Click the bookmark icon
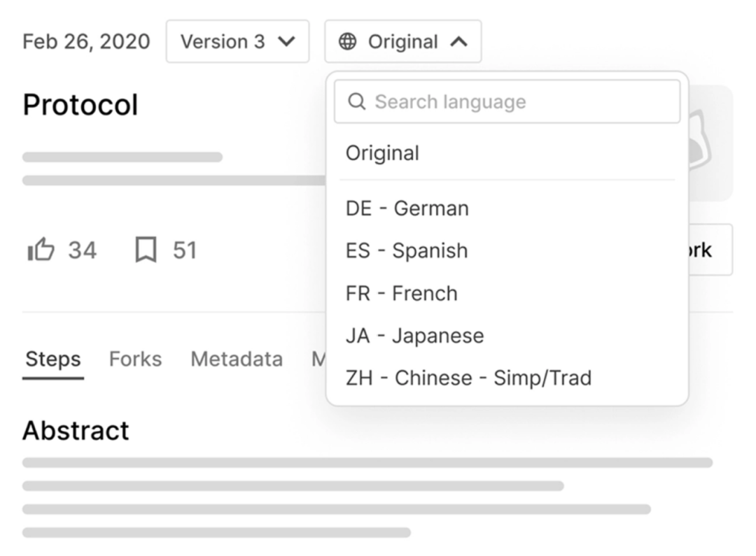 (146, 250)
